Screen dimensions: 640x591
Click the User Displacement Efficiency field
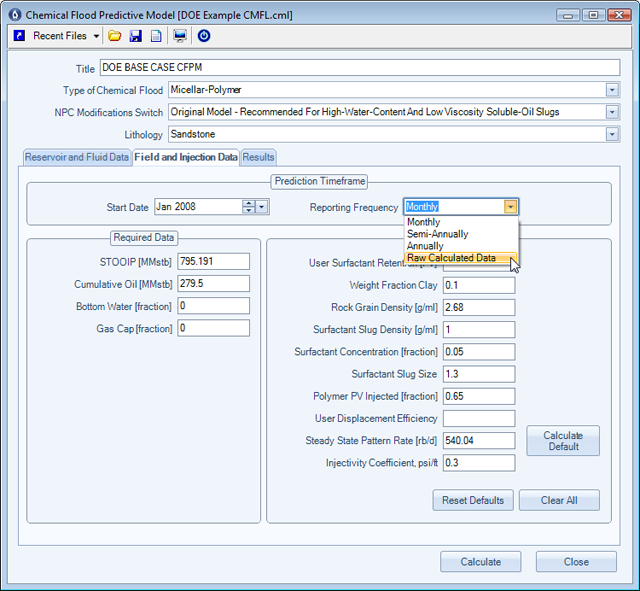[x=479, y=418]
